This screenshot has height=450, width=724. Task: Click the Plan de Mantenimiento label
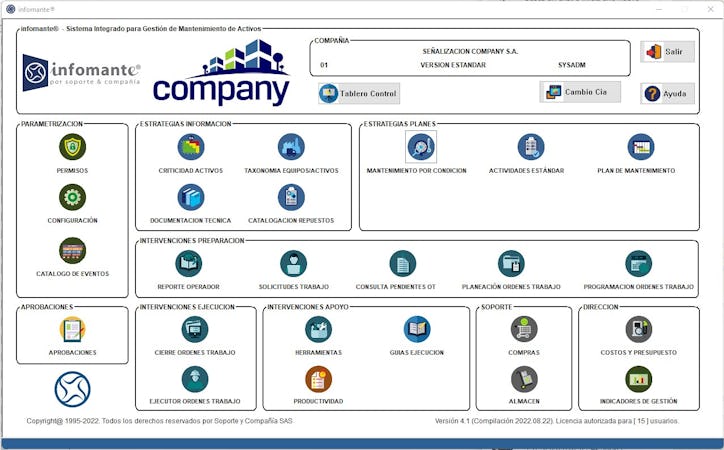[x=636, y=171]
